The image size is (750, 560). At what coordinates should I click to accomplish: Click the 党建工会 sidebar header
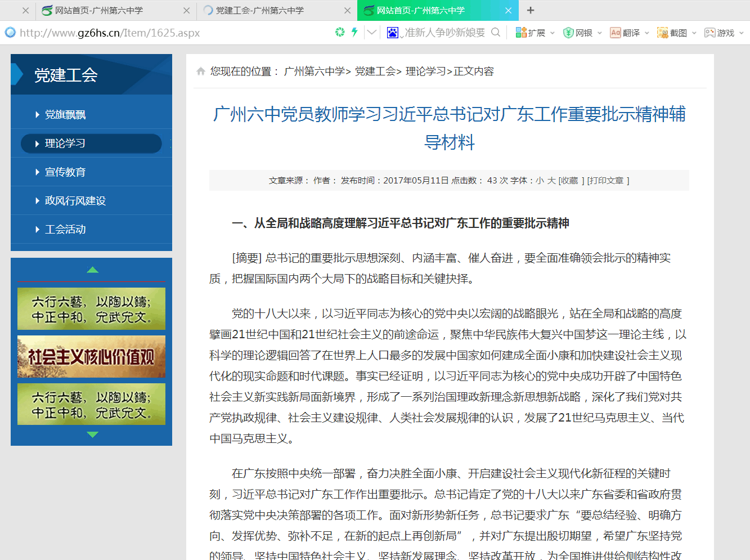91,74
